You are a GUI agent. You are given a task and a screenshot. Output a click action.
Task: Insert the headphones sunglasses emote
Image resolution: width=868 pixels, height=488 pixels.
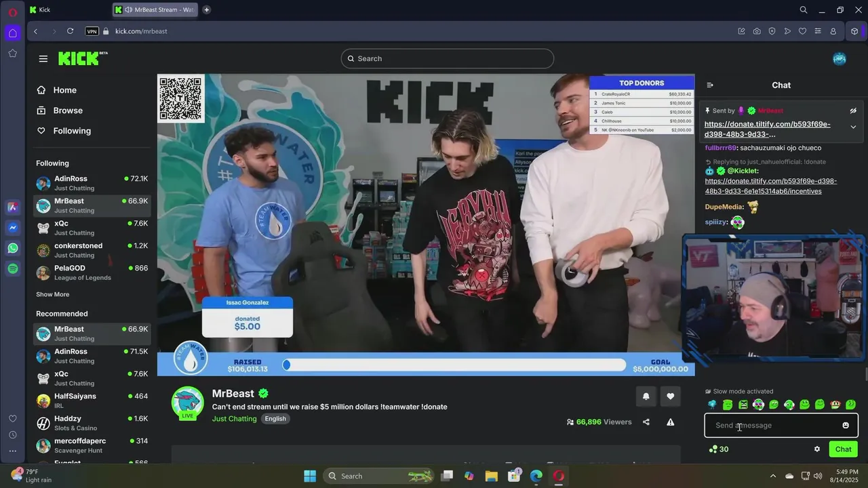tap(758, 405)
